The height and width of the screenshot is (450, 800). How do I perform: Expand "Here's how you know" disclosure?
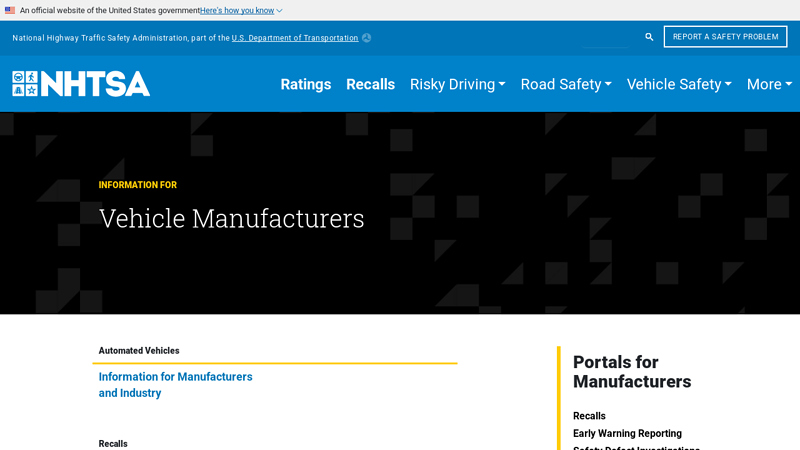point(241,10)
